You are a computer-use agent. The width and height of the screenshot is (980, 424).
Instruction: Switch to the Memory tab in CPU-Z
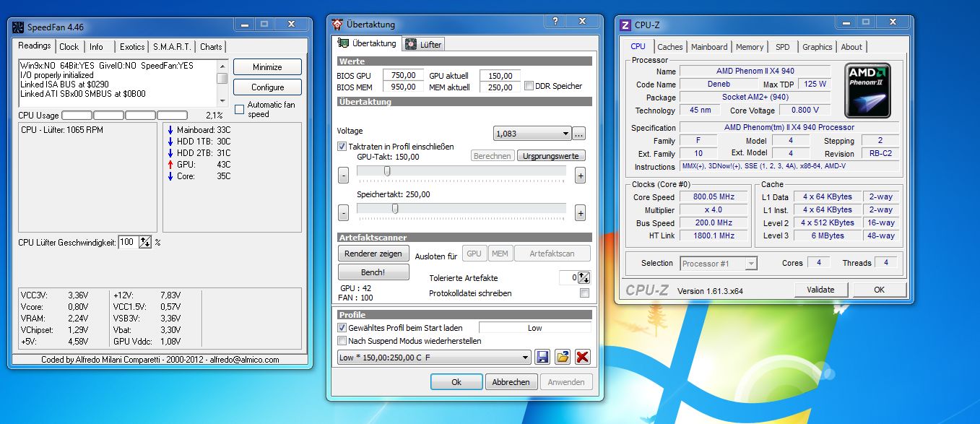pyautogui.click(x=750, y=47)
